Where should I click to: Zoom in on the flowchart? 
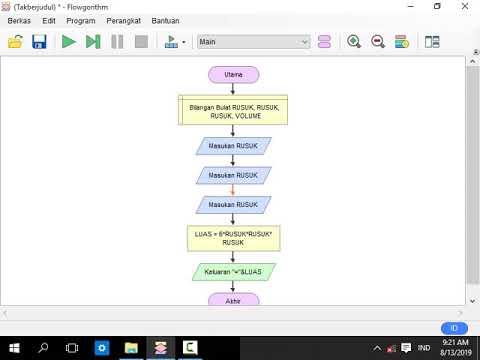tap(354, 42)
